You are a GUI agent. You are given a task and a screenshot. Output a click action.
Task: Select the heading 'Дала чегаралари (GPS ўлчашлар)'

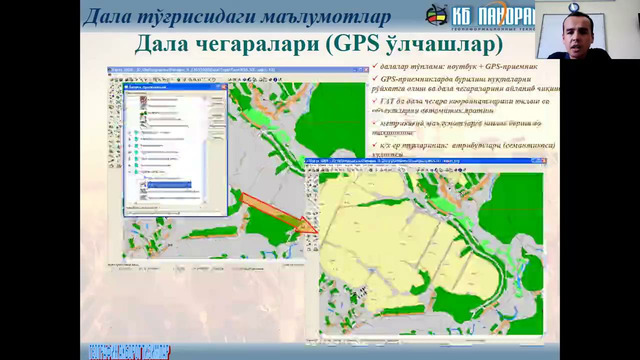tap(319, 44)
